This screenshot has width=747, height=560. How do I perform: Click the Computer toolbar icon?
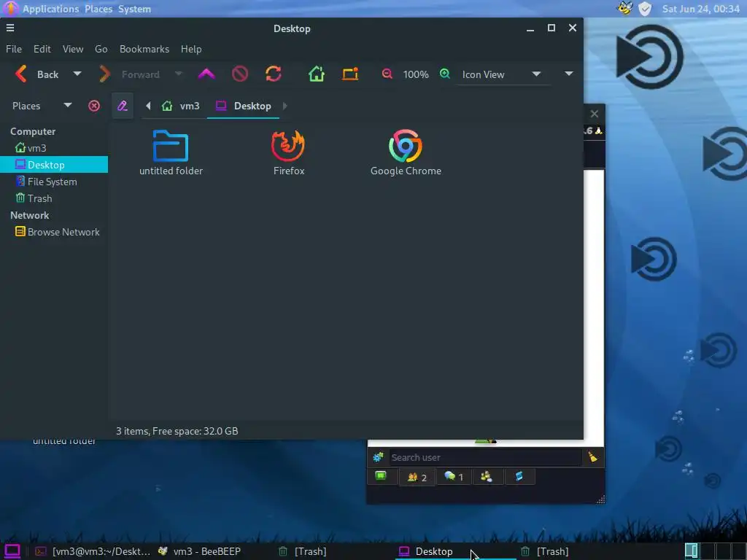[350, 74]
